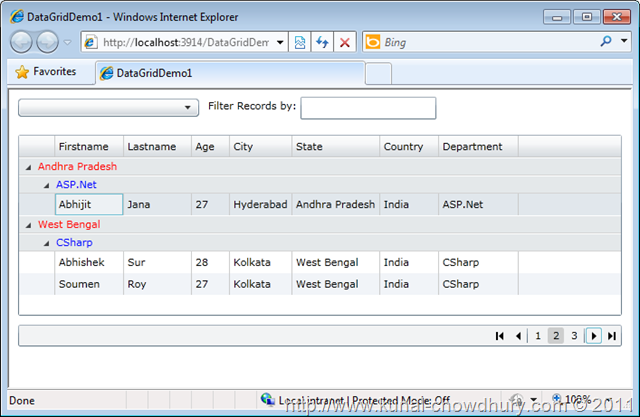The image size is (640, 417).
Task: Toggle Compatibility View icon
Action: click(300, 42)
